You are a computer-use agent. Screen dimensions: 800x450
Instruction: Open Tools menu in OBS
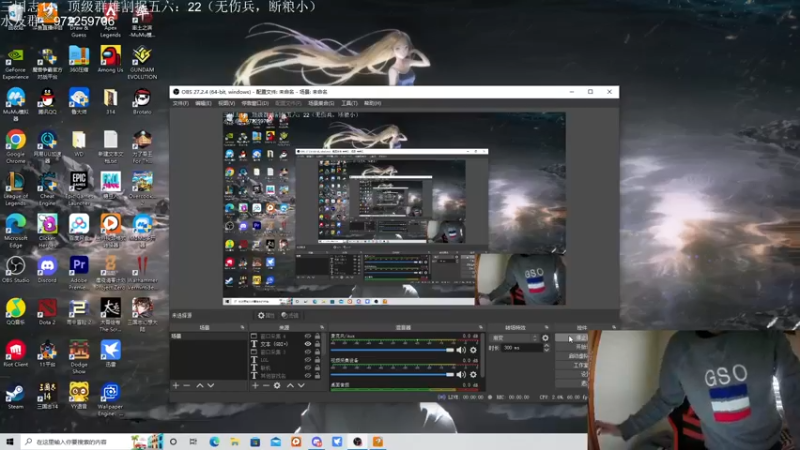click(349, 104)
